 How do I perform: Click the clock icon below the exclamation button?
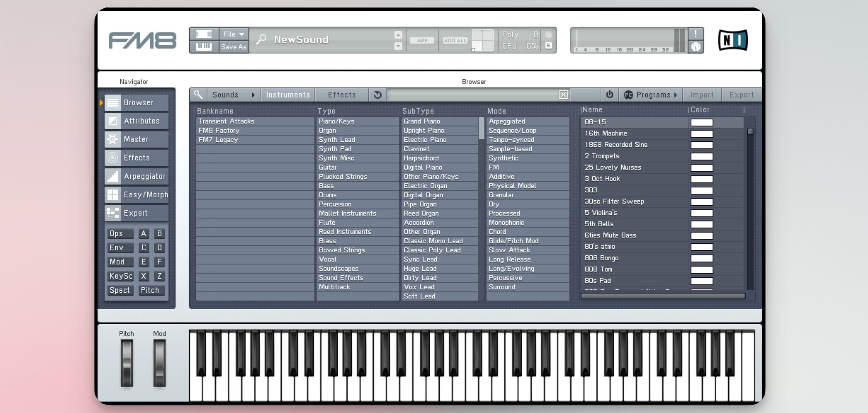[x=696, y=47]
